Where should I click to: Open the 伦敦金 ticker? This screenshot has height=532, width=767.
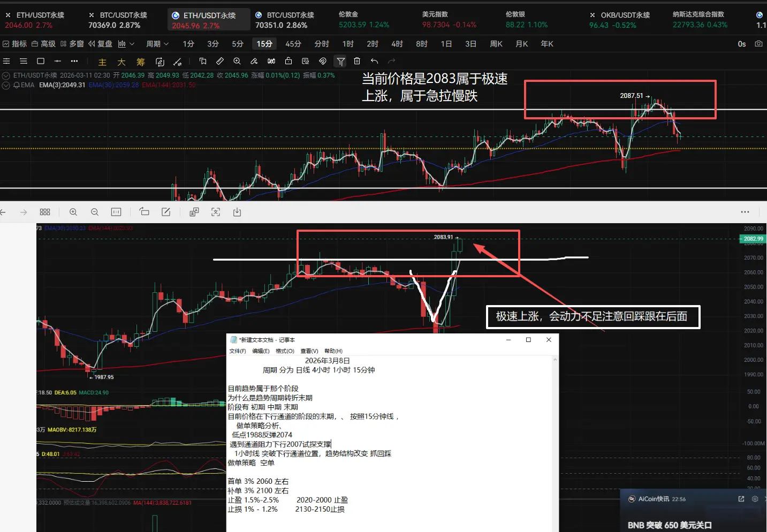364,20
